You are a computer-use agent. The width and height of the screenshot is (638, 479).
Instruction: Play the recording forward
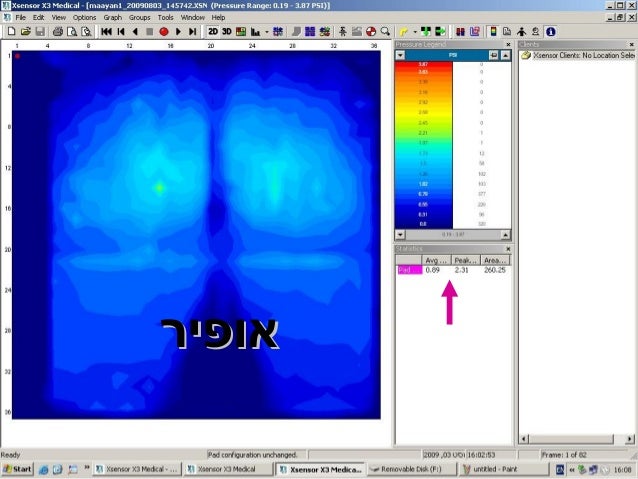click(x=178, y=31)
